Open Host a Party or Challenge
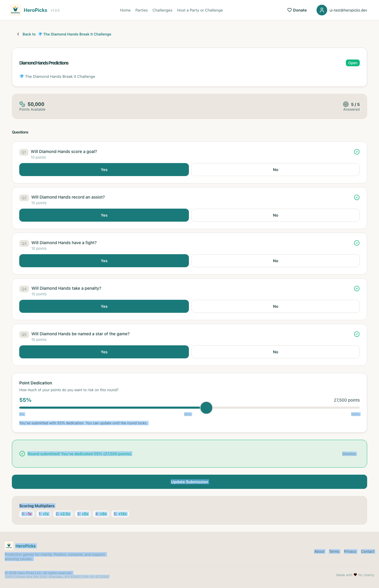This screenshot has width=379, height=588. tap(200, 10)
